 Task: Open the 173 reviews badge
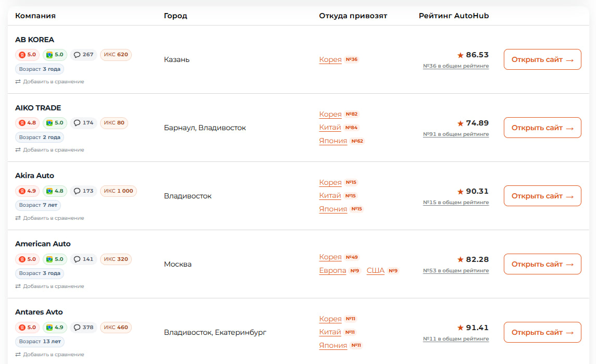click(x=84, y=191)
